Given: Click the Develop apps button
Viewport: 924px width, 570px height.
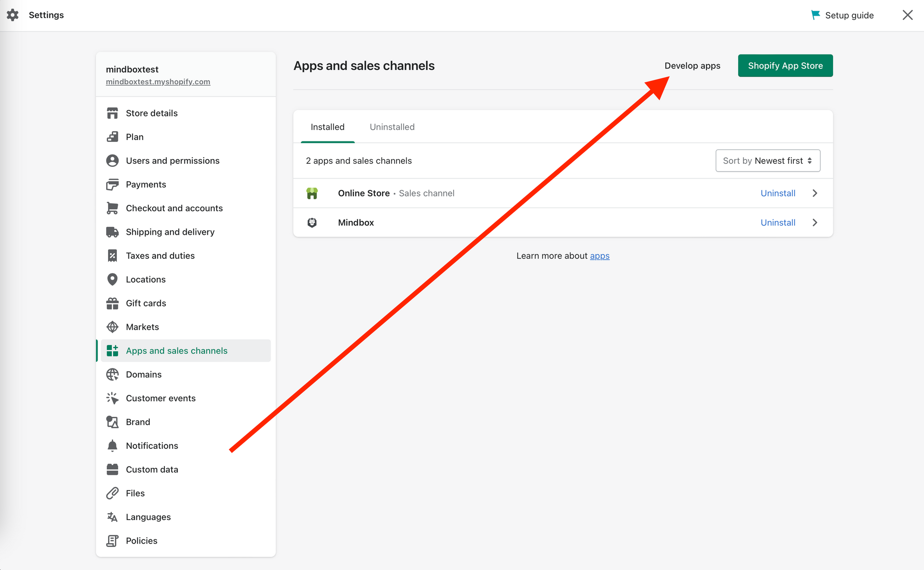Looking at the screenshot, I should 692,66.
